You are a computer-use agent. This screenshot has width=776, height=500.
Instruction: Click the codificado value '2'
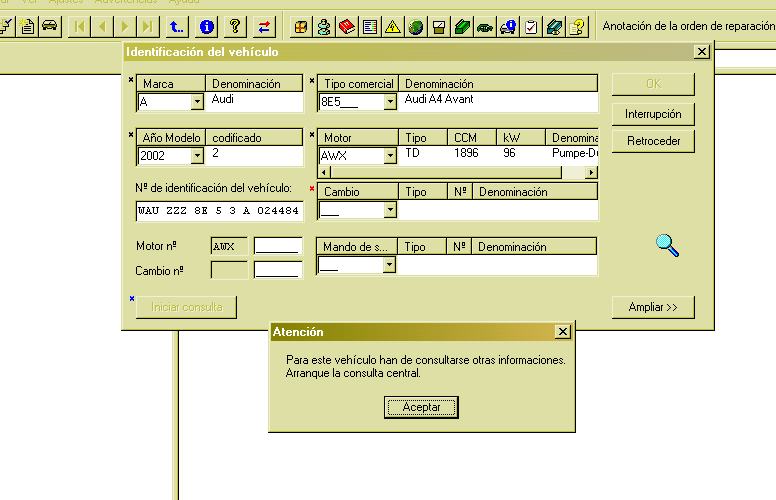(x=215, y=153)
